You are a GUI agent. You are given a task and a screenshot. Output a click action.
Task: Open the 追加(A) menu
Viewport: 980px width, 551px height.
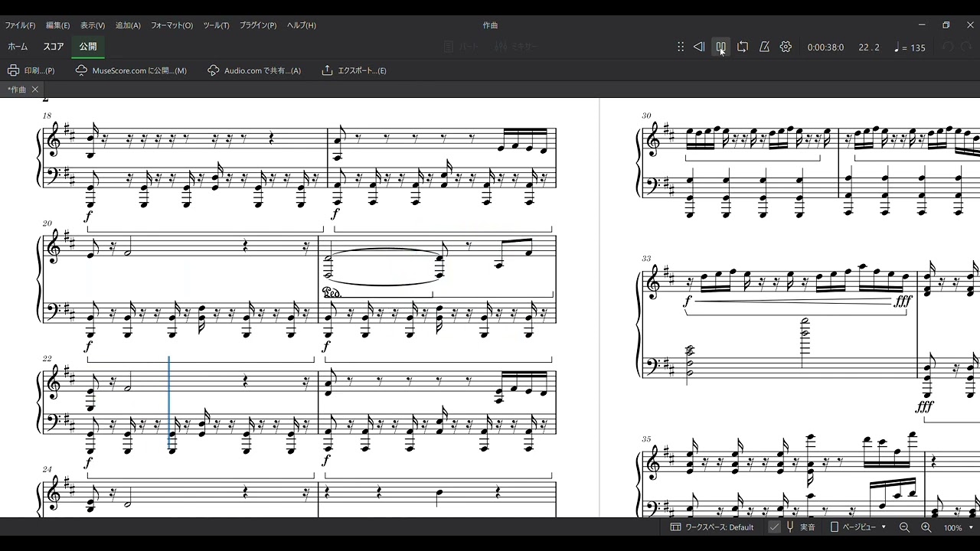point(128,25)
